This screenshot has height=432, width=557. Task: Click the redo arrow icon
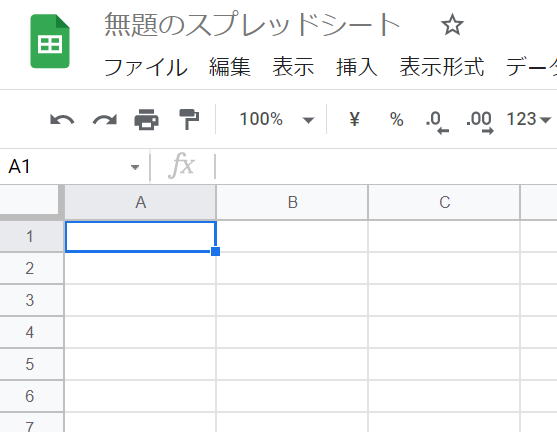[105, 120]
